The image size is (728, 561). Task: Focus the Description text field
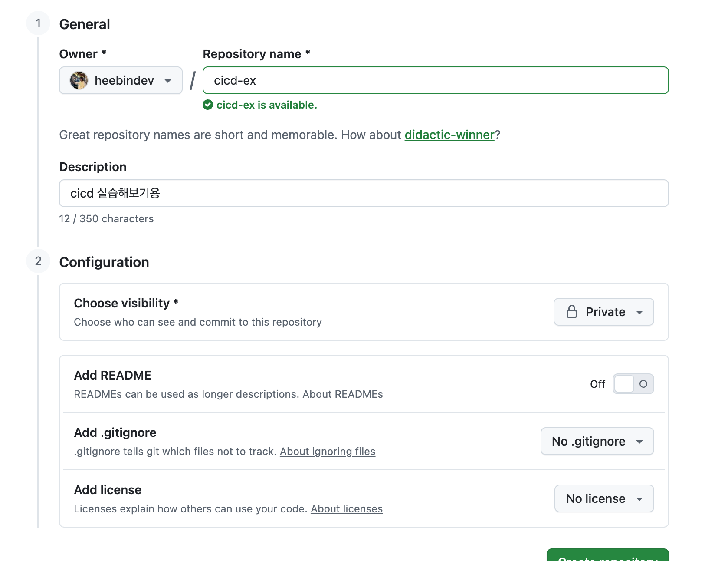pyautogui.click(x=364, y=193)
